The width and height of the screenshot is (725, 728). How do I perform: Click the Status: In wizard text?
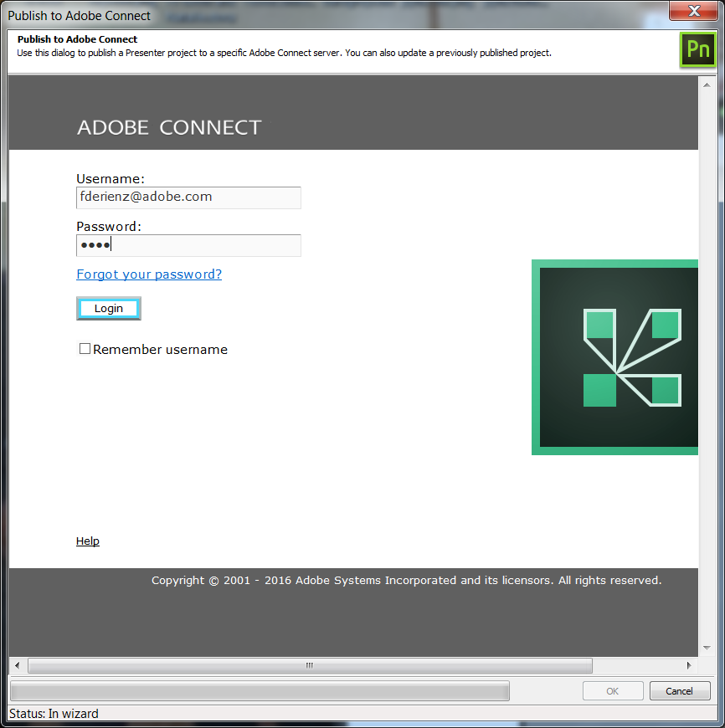(x=52, y=713)
